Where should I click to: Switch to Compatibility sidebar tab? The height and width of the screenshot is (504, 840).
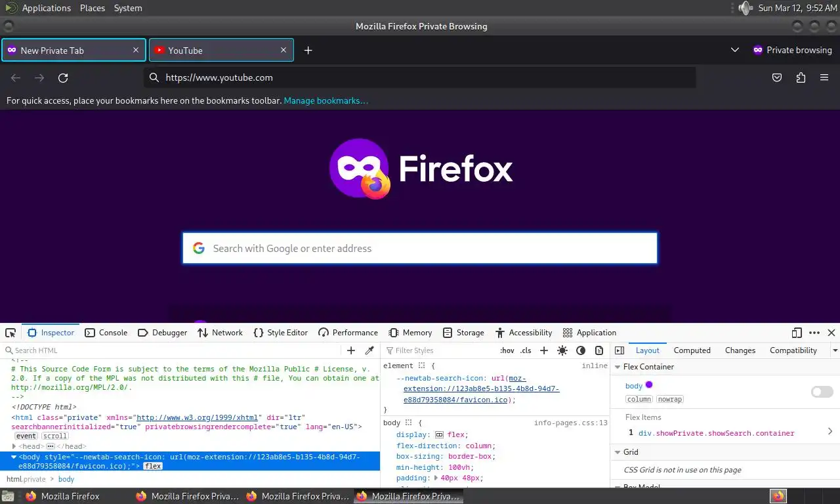coord(793,350)
